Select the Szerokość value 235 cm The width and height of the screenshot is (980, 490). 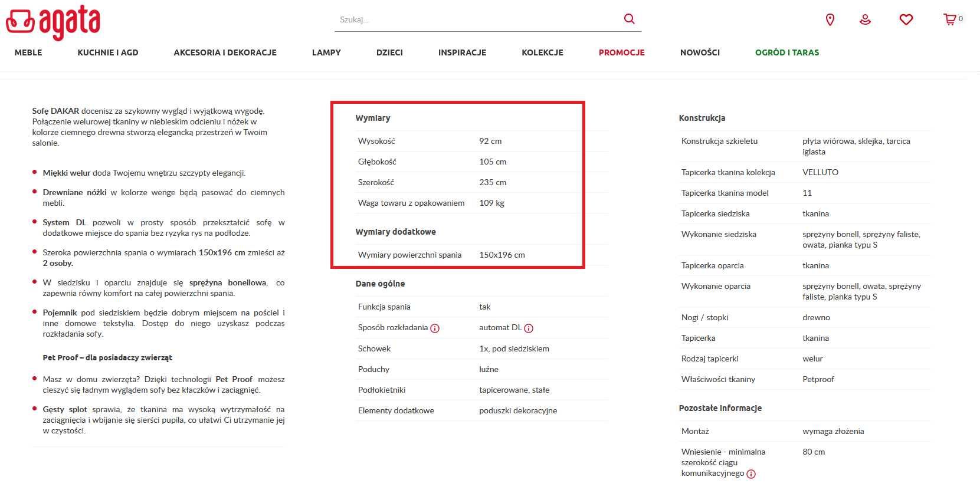click(493, 182)
